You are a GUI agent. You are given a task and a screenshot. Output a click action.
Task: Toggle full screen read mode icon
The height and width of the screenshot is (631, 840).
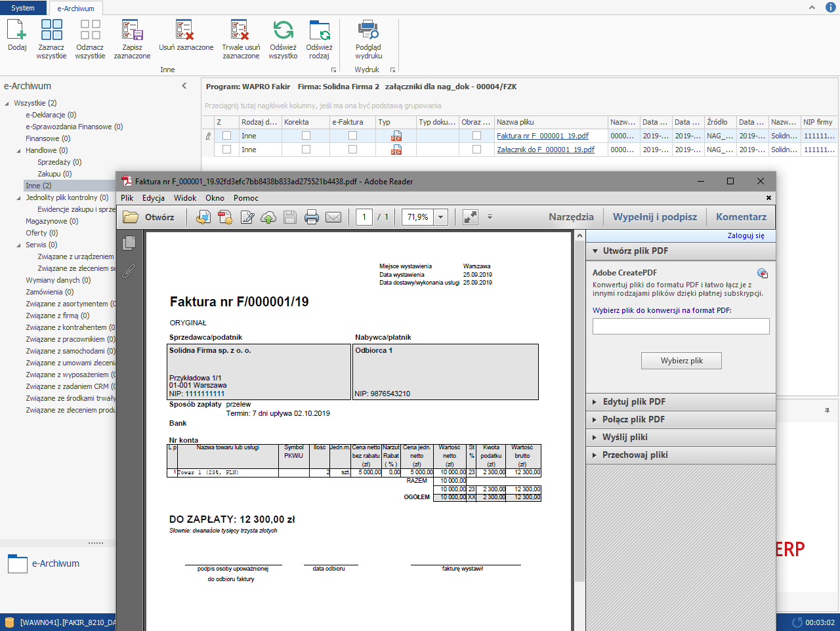471,217
